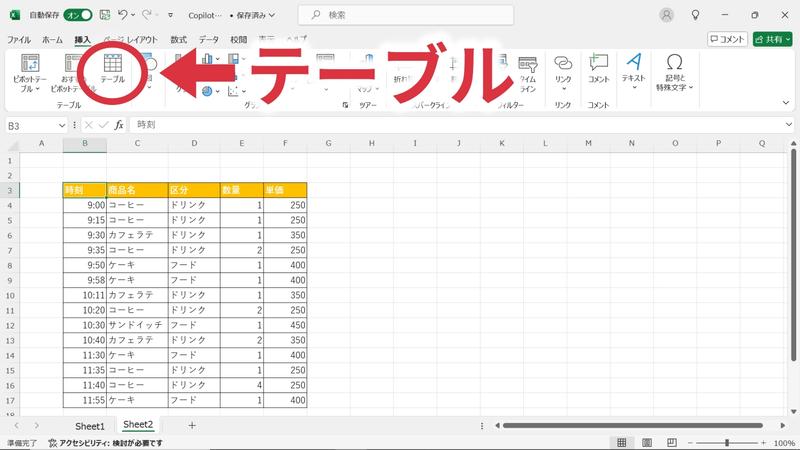Go to the 校閲 tab
This screenshot has width=800, height=450.
pyautogui.click(x=238, y=39)
